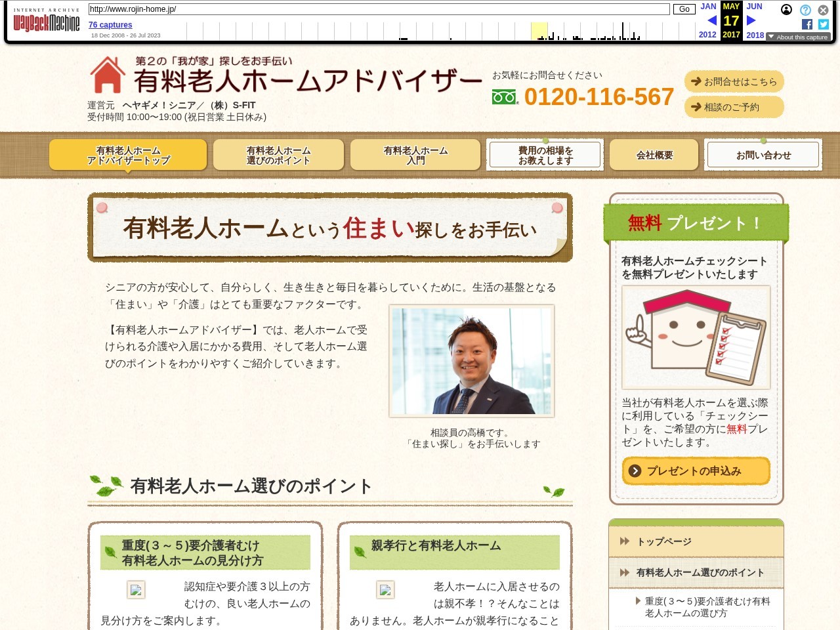Expand the About this capture dropdown
840x630 pixels.
pyautogui.click(x=798, y=37)
